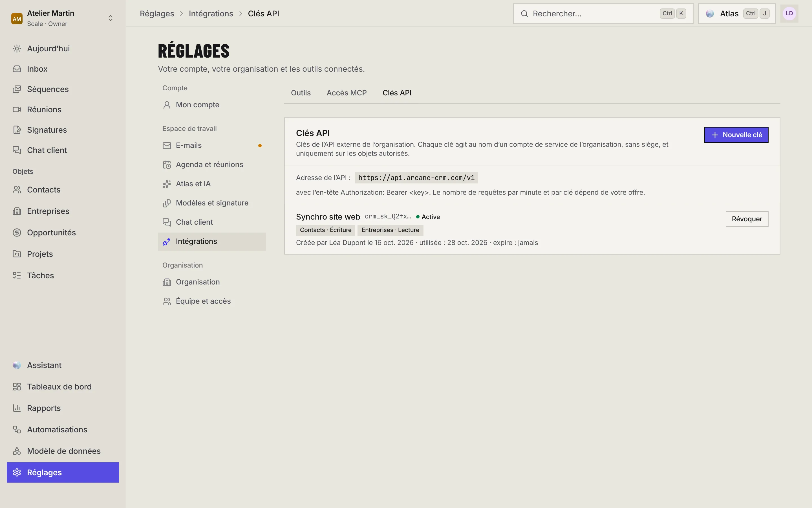
Task: Click the Assistant orb icon
Action: [x=17, y=365]
